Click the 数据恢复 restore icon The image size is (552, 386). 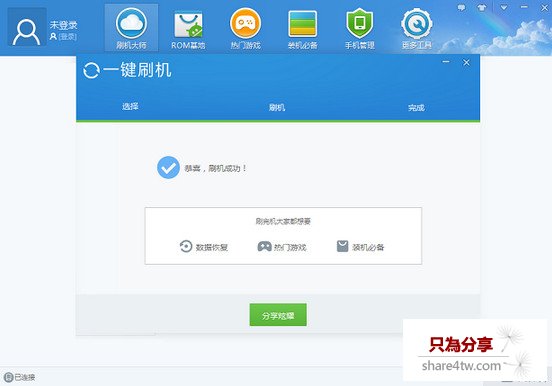[186, 246]
